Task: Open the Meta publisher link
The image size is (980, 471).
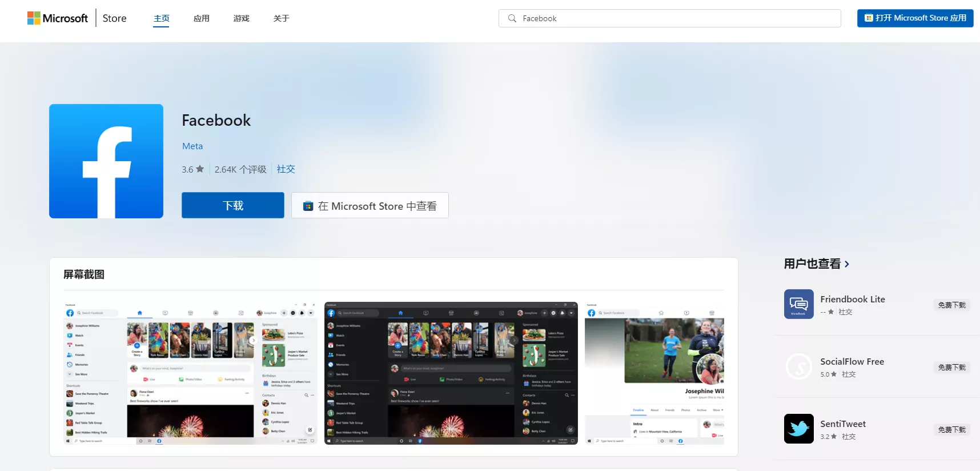Action: [x=192, y=146]
